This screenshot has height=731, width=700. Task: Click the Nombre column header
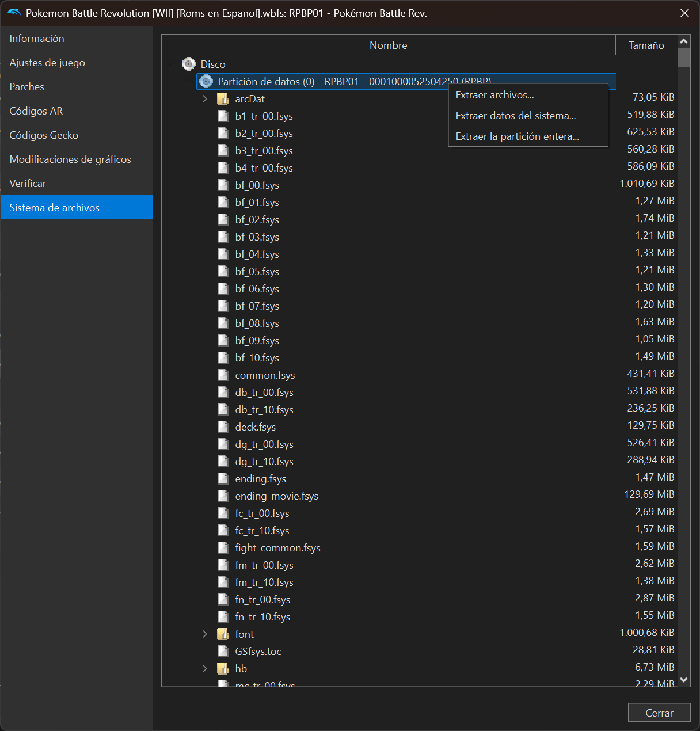tap(389, 45)
